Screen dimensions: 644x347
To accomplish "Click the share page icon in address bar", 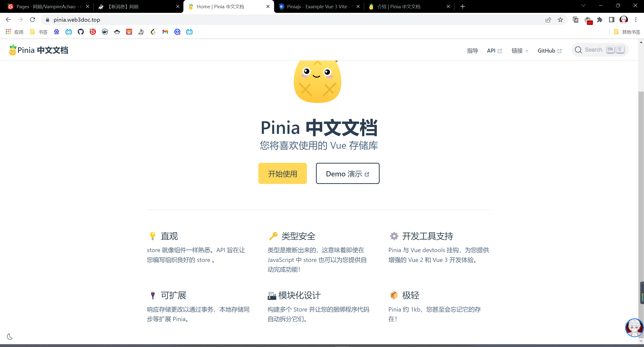I will click(x=548, y=20).
